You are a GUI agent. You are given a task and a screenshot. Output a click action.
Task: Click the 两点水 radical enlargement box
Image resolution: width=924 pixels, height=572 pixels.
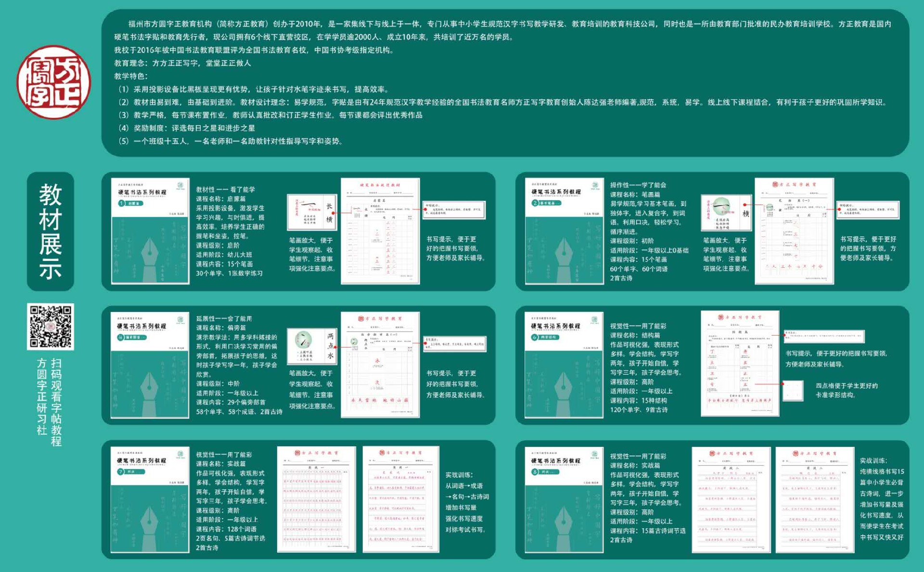click(312, 346)
